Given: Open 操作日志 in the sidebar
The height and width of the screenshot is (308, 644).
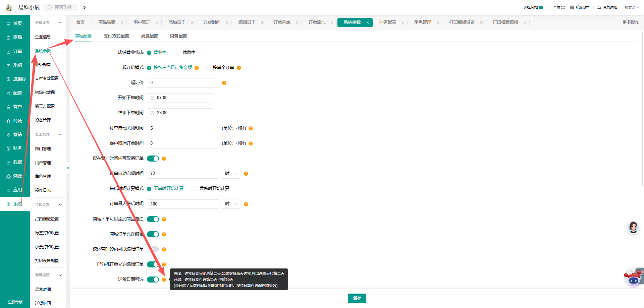Looking at the screenshot, I should [x=43, y=190].
